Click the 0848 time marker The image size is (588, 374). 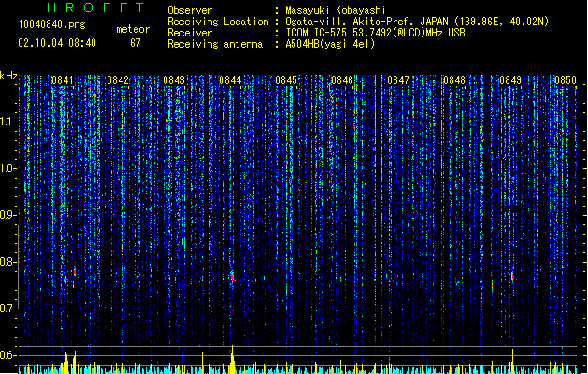(454, 80)
